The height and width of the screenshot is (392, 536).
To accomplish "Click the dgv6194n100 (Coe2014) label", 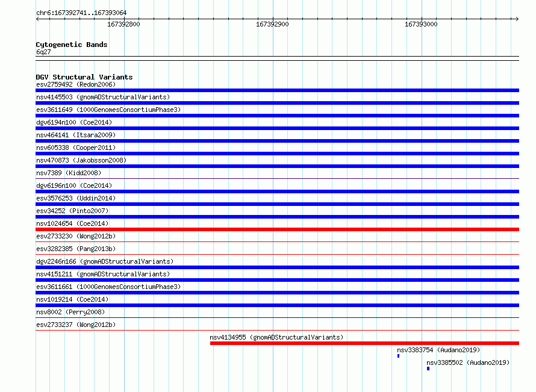I will coord(74,122).
